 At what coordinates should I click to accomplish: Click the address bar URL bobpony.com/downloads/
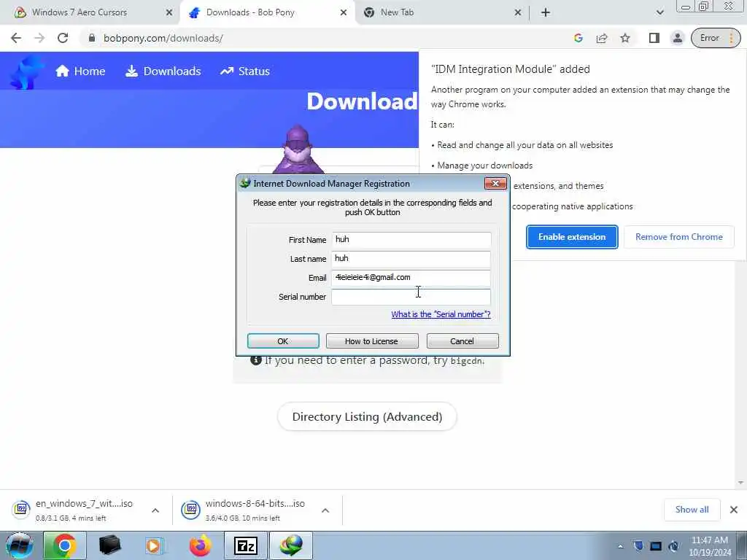[163, 38]
